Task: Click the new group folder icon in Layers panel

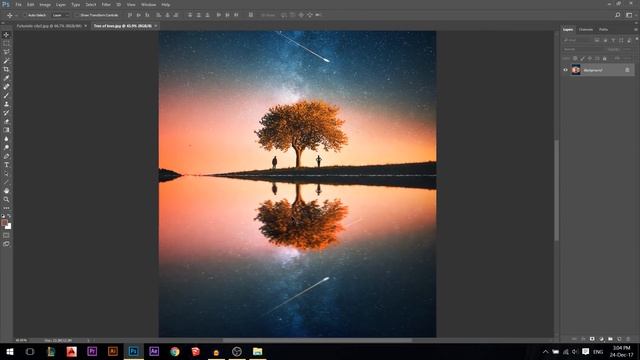Action: [x=610, y=339]
